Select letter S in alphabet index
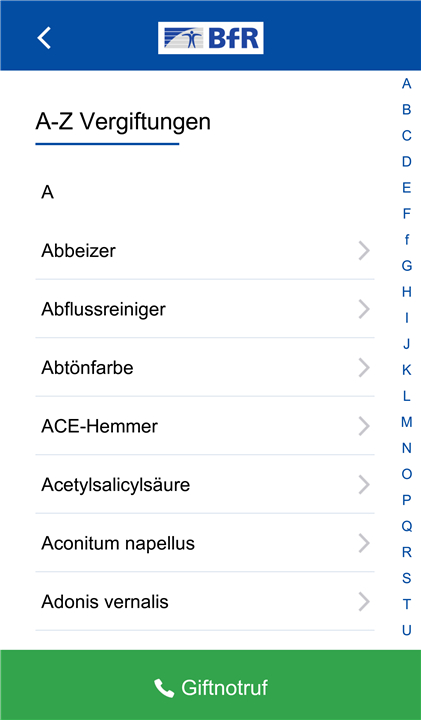Screen dimensions: 421x720 pyautogui.click(x=406, y=578)
